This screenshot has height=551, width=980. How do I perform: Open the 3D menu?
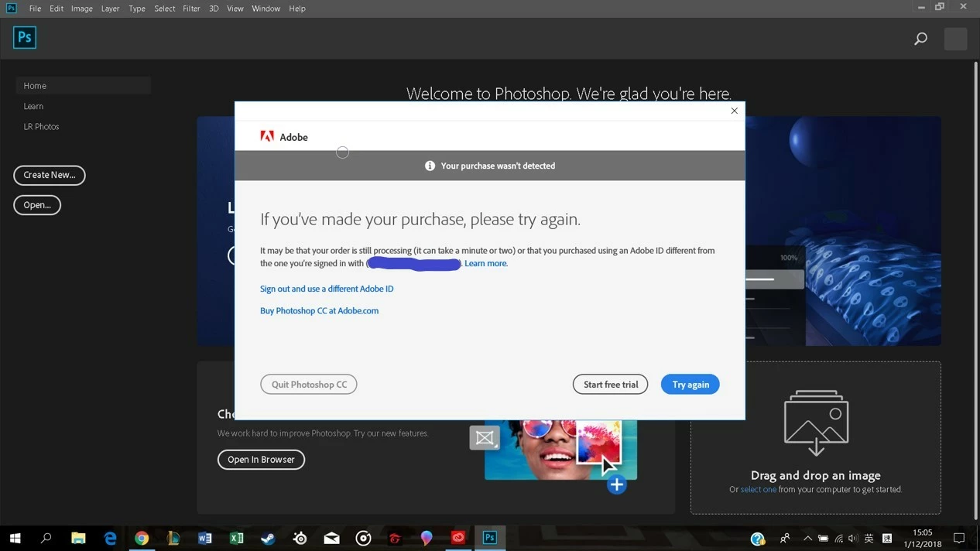click(214, 9)
